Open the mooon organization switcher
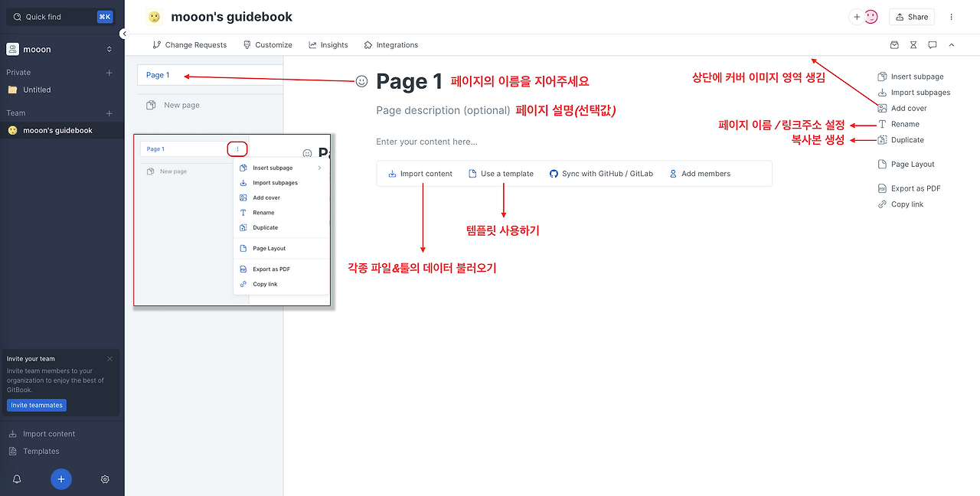Image resolution: width=980 pixels, height=496 pixels. (60, 49)
